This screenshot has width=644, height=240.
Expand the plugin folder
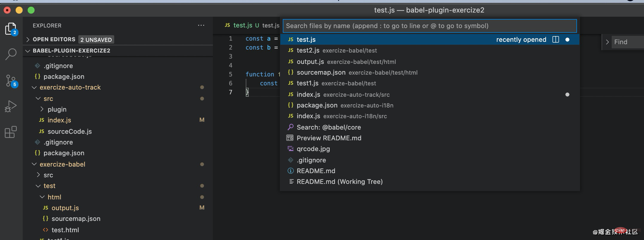click(x=42, y=109)
